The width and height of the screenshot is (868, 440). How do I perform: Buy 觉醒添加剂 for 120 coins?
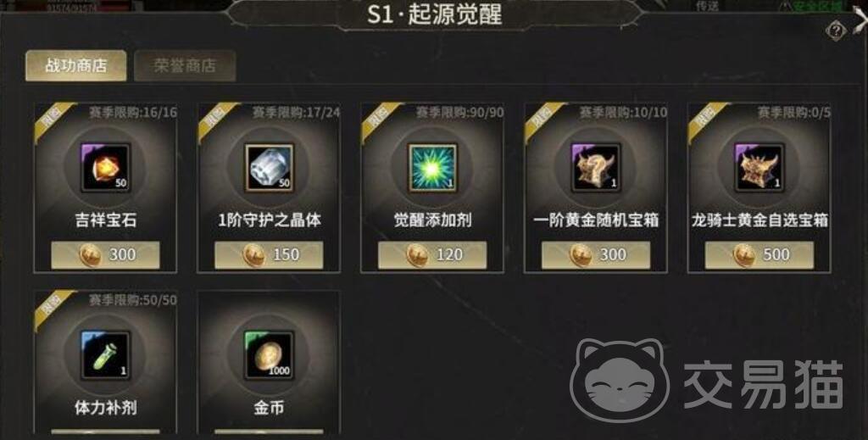click(432, 254)
